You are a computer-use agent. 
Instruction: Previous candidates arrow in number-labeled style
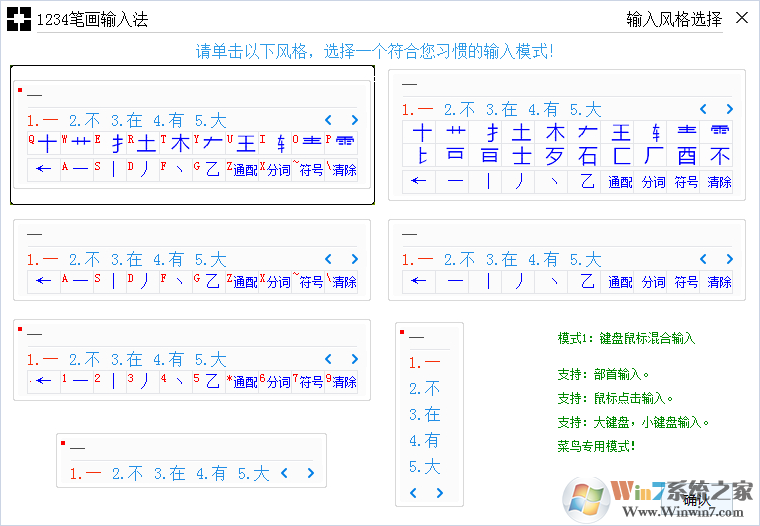click(x=328, y=359)
